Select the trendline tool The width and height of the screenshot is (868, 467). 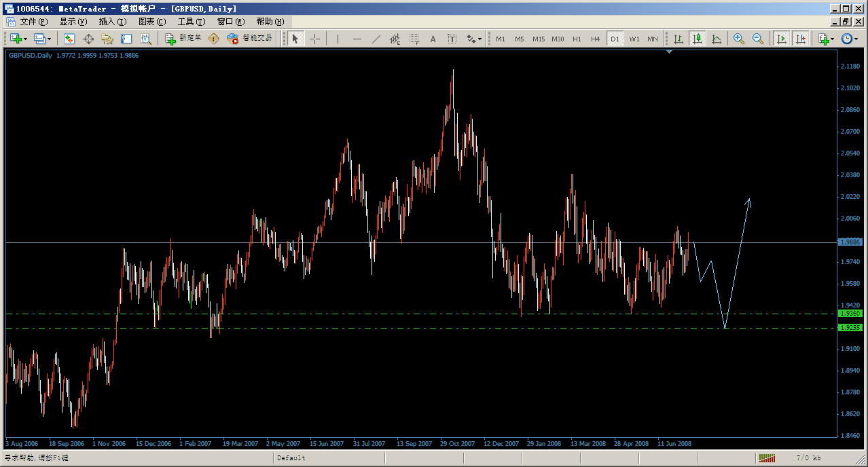[376, 39]
